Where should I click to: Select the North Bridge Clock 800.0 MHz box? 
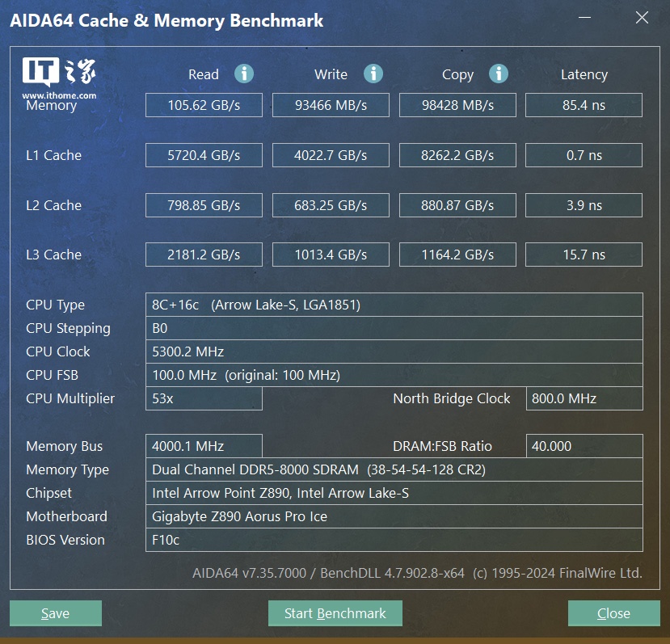coord(584,398)
